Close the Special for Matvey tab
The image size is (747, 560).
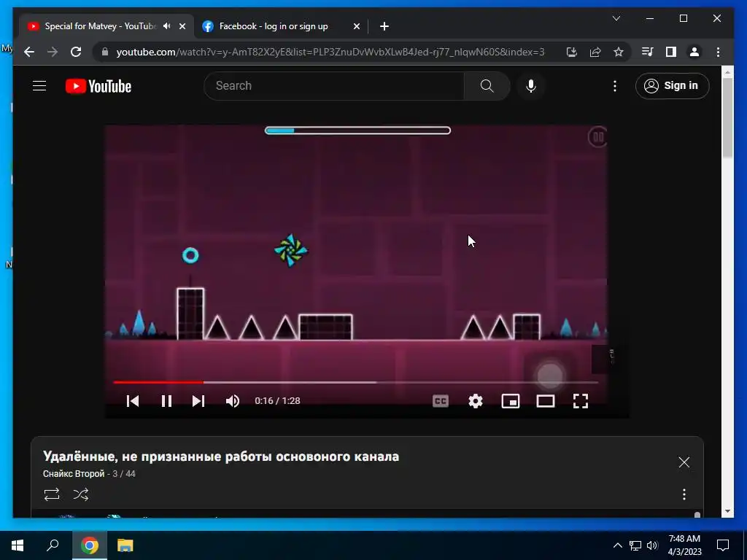pos(182,26)
